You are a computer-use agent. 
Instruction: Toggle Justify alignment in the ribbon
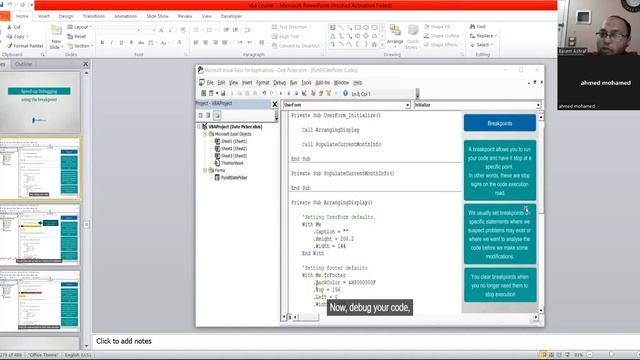224,42
